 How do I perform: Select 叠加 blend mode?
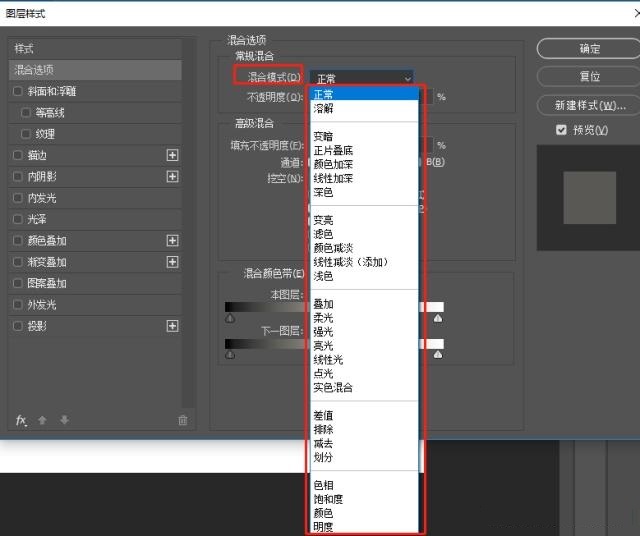(364, 304)
